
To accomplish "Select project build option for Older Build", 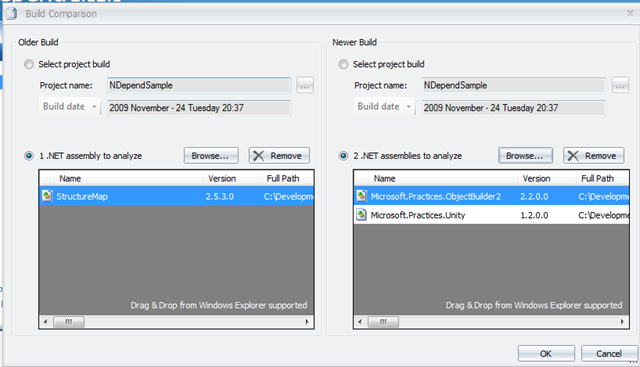I will (29, 65).
